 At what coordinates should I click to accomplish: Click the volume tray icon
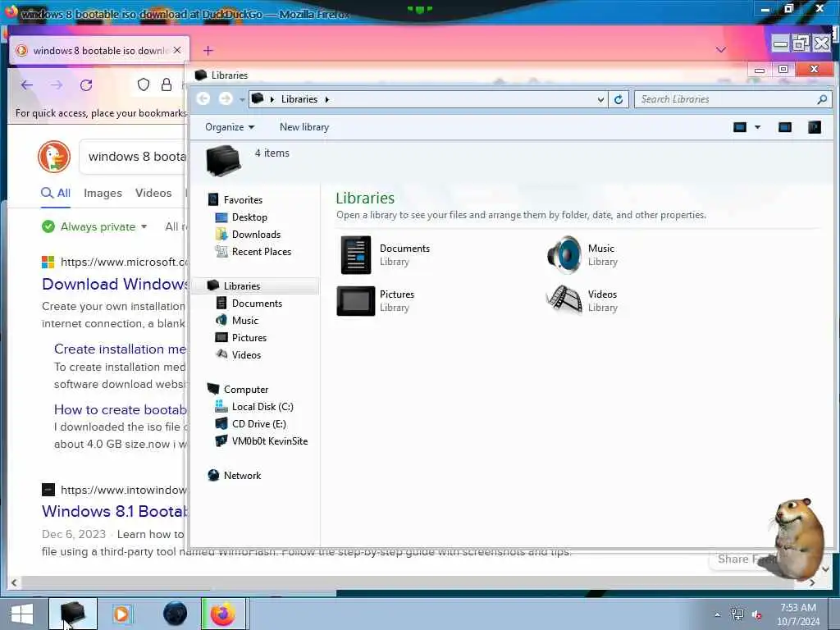[756, 615]
